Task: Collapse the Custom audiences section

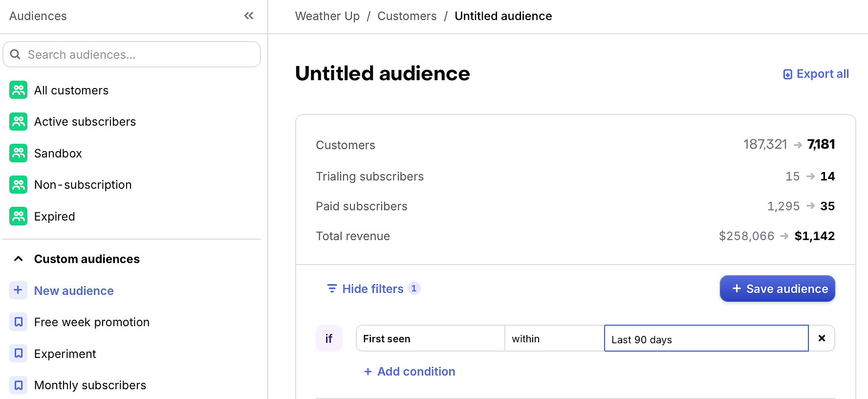Action: tap(19, 259)
